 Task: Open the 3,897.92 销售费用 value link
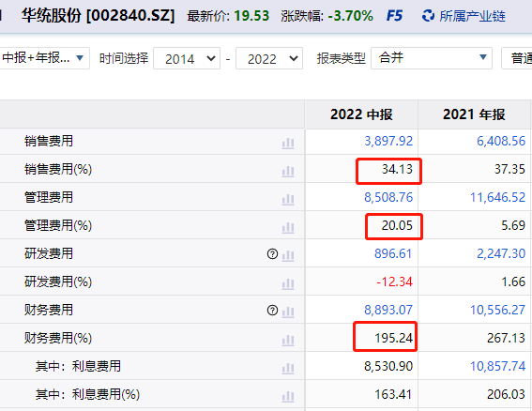[x=388, y=141]
